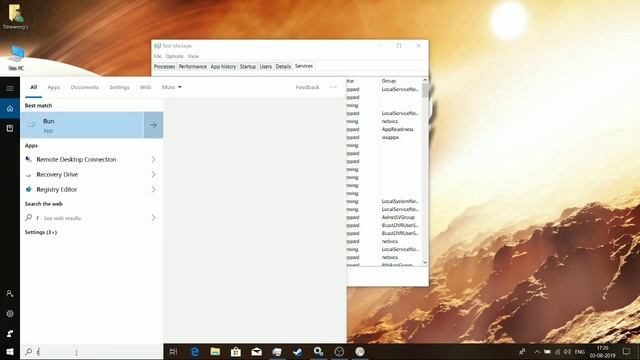
Task: Switch to Task Manager Startup tab
Action: click(x=248, y=67)
